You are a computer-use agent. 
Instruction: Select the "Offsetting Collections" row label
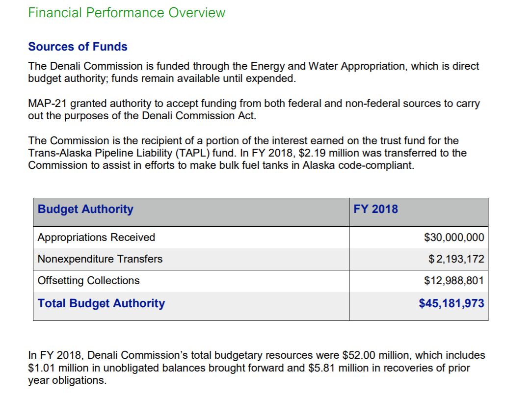point(88,281)
